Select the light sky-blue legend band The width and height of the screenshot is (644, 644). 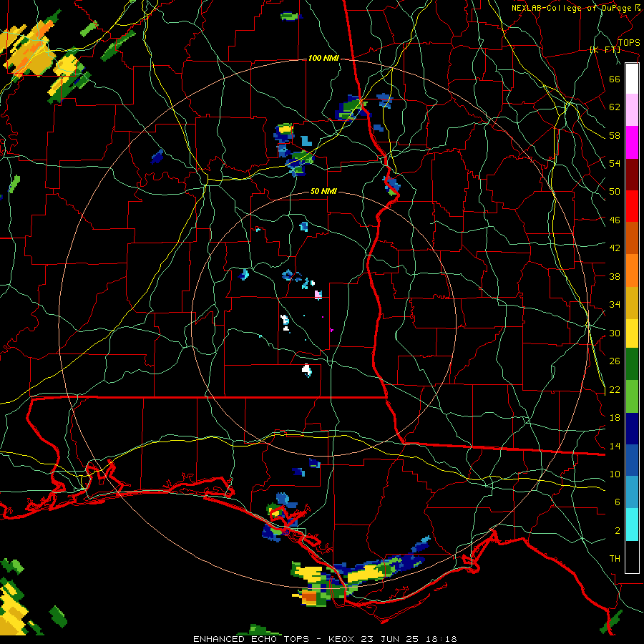point(632,492)
